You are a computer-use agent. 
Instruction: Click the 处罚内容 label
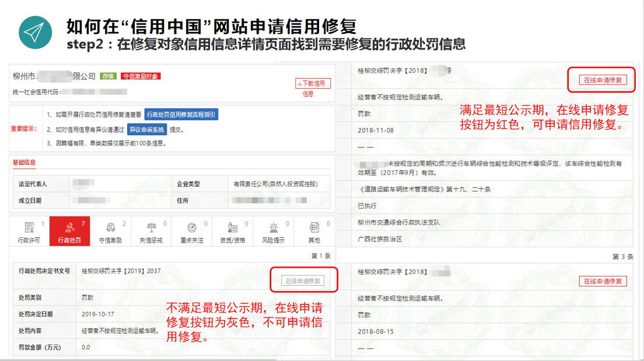click(30, 331)
